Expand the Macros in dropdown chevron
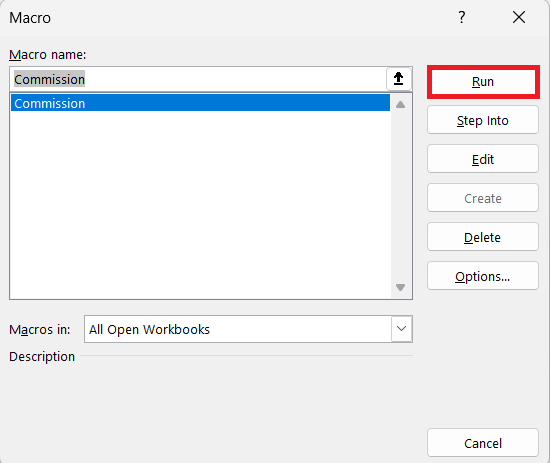 pos(402,329)
